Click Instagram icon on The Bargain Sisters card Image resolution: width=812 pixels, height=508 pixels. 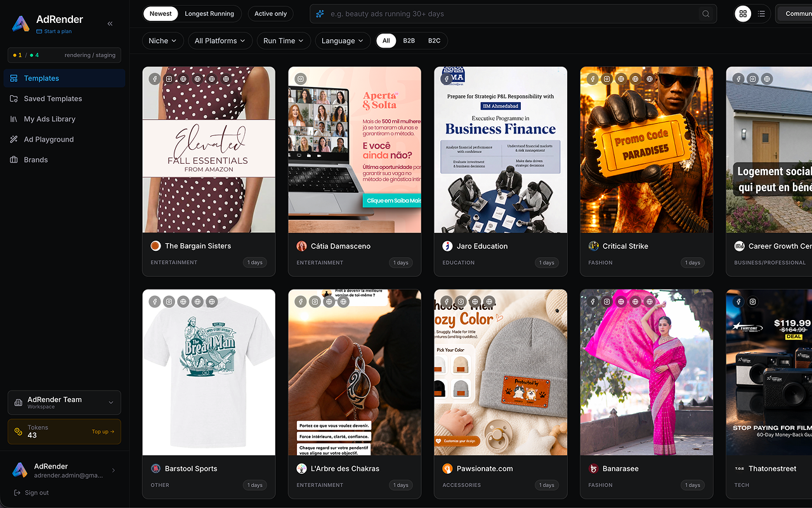tap(169, 79)
